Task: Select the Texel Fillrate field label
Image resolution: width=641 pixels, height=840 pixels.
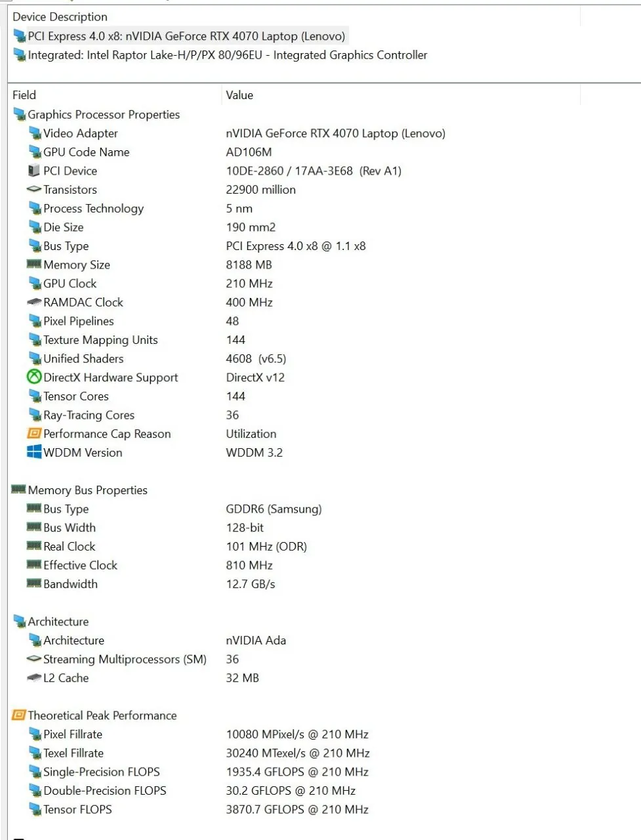Action: [73, 753]
